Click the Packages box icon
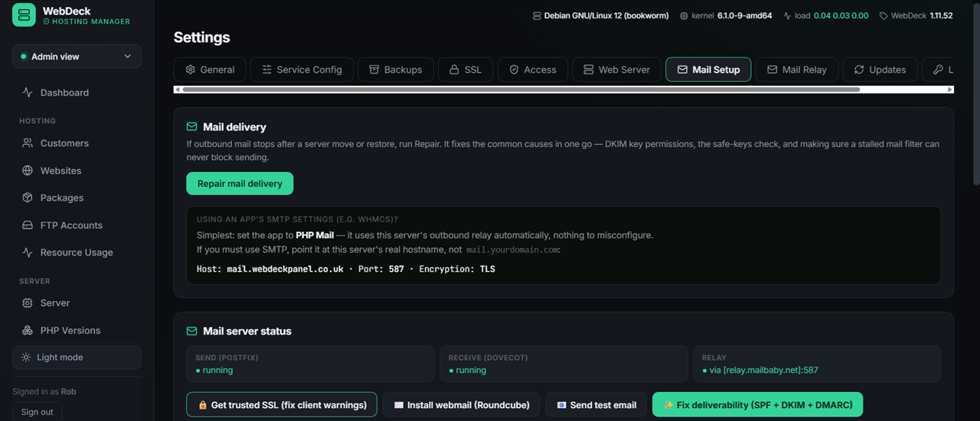 tap(28, 197)
